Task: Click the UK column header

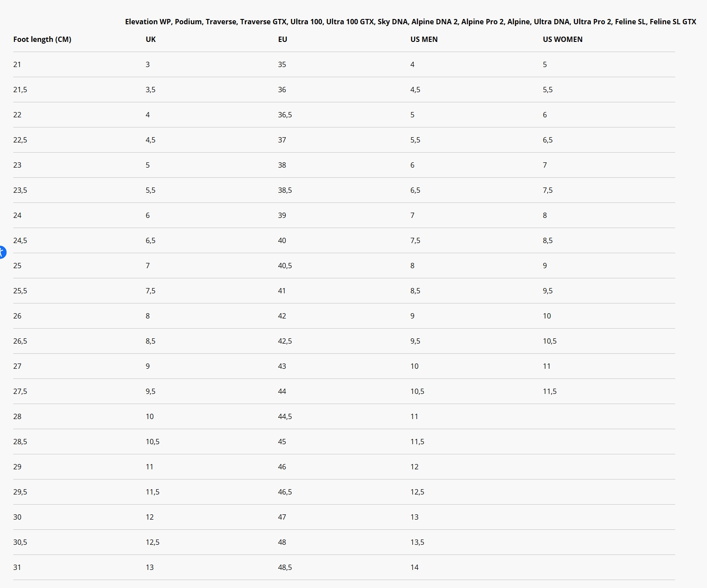Action: tap(151, 39)
